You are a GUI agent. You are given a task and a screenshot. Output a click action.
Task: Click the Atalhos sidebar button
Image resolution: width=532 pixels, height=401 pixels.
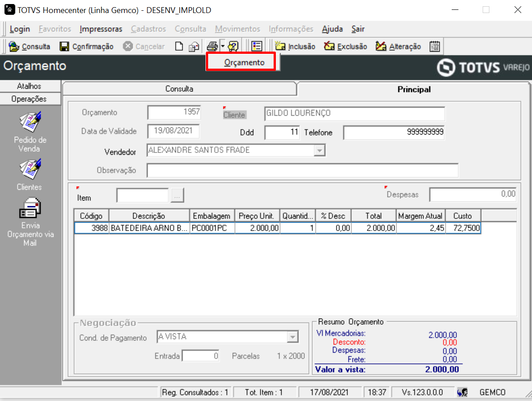[x=30, y=86]
